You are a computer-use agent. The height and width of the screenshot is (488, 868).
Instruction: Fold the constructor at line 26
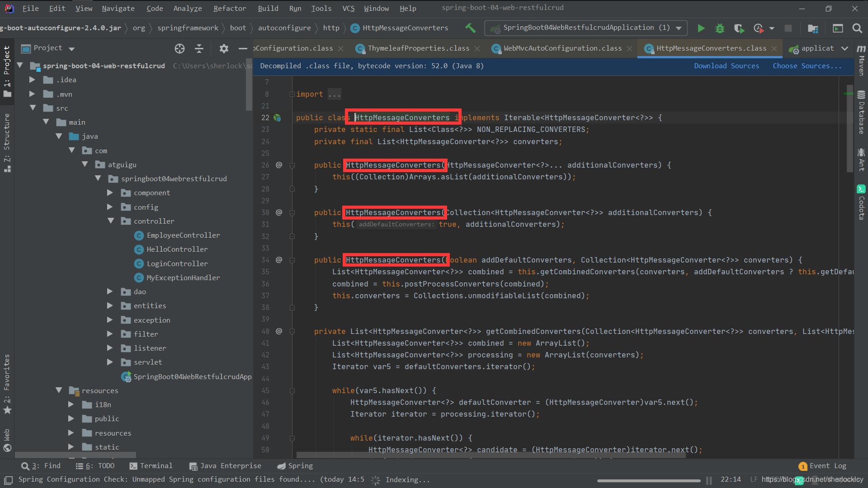coord(292,165)
